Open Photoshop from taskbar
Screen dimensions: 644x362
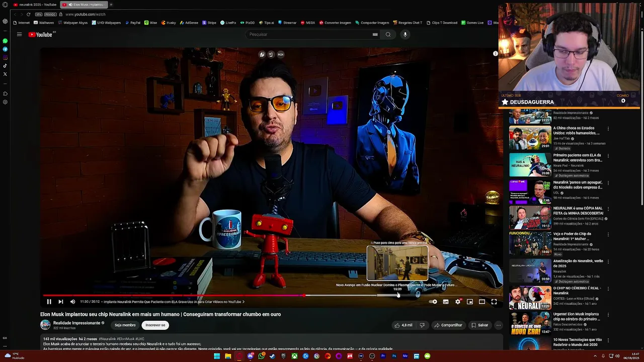point(394,356)
